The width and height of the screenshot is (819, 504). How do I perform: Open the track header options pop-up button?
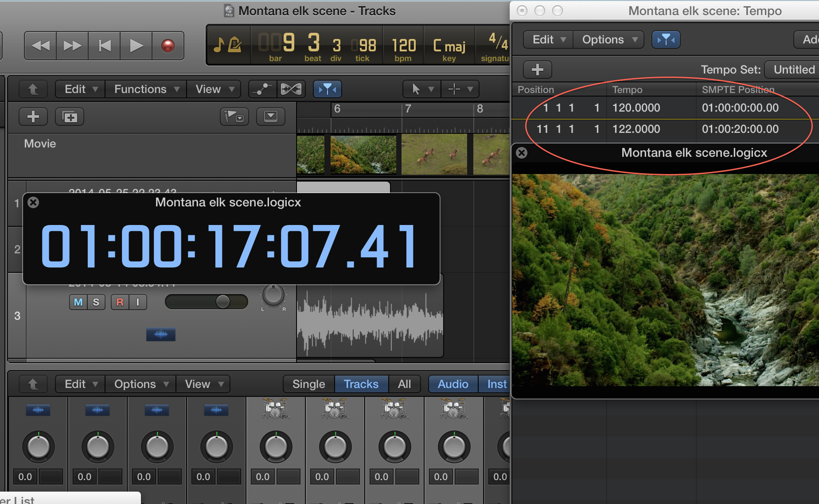point(271,117)
